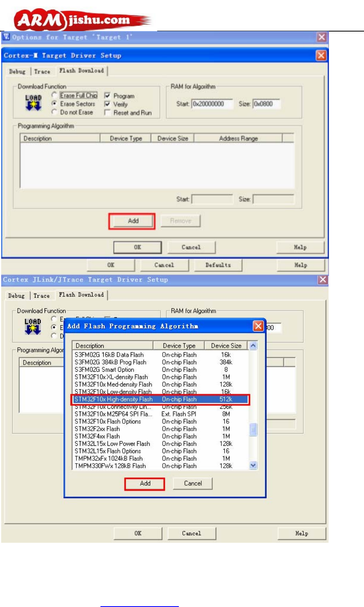Click Defaults in Options for Target window

(x=218, y=265)
